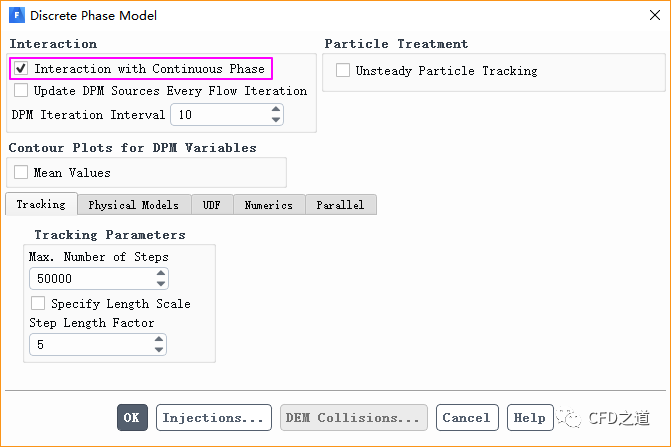This screenshot has width=671, height=447.
Task: Enable Update DPM Sources Every Flow Iteration
Action: (x=21, y=91)
